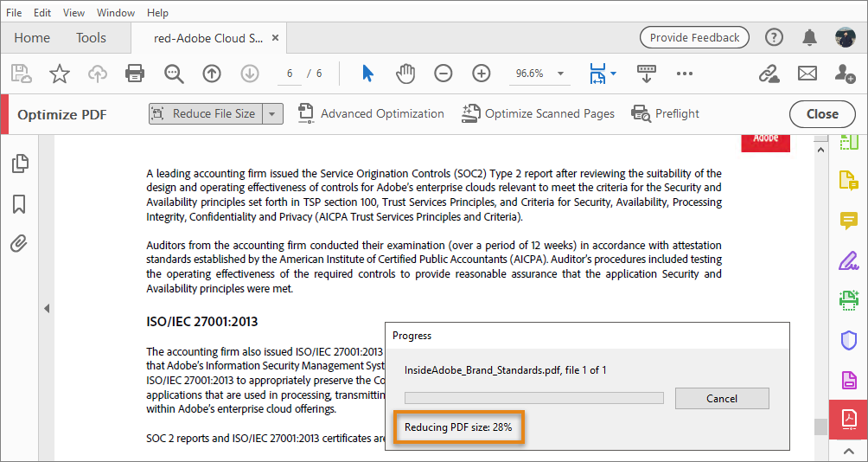The image size is (868, 462).
Task: Expand Reduce File Size dropdown arrow
Action: click(271, 114)
